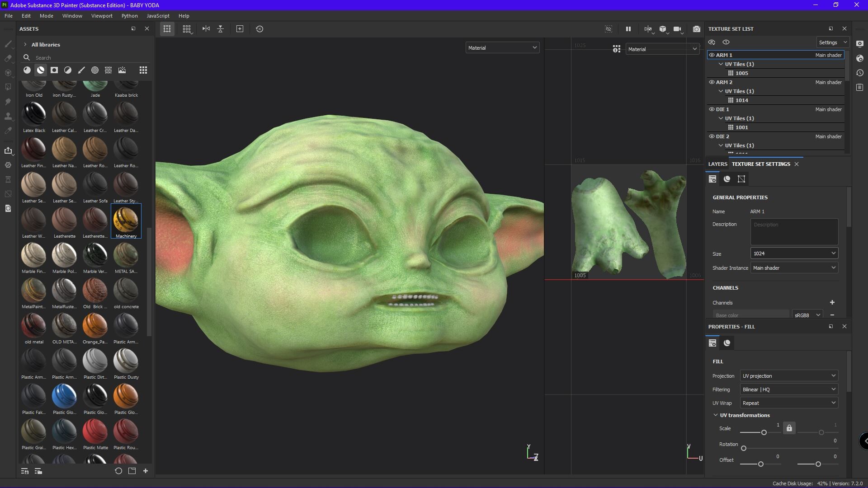Toggle grid view in assets filter bar

pyautogui.click(x=143, y=70)
